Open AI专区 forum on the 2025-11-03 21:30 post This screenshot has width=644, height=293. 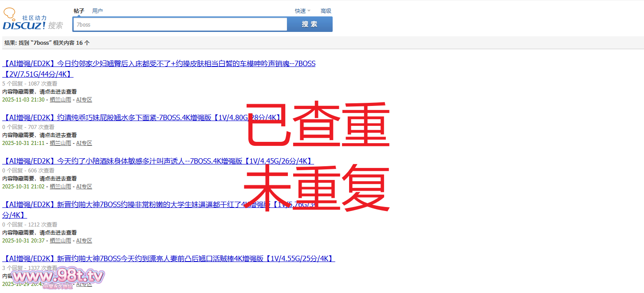click(x=84, y=100)
